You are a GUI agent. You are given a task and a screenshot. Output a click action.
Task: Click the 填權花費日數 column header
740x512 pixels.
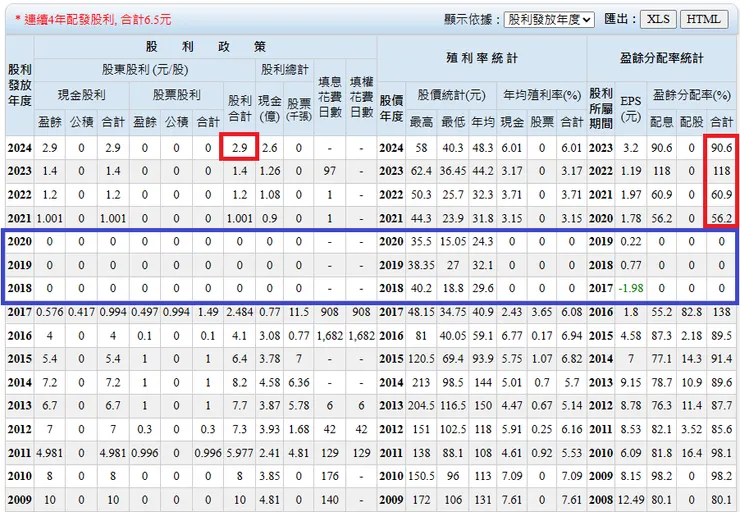(362, 97)
